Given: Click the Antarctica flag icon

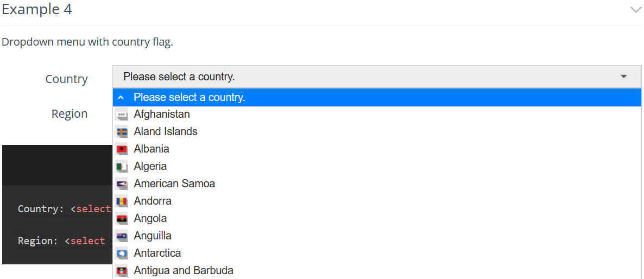Looking at the screenshot, I should [x=122, y=253].
